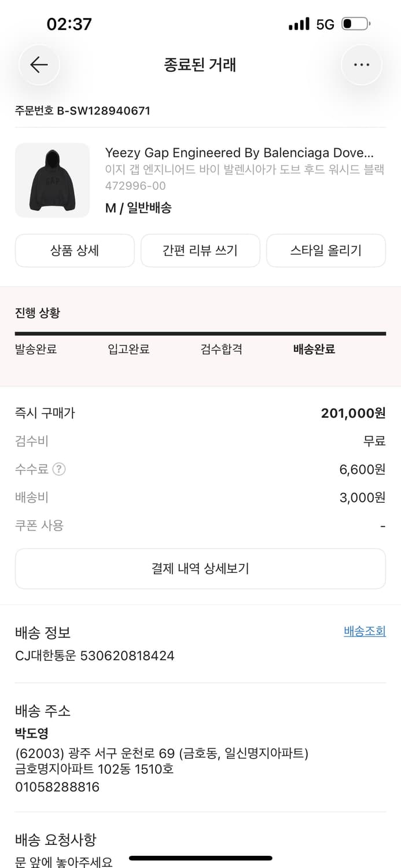Select the order number B-SW128940671
Image resolution: width=401 pixels, height=868 pixels.
pyautogui.click(x=82, y=111)
